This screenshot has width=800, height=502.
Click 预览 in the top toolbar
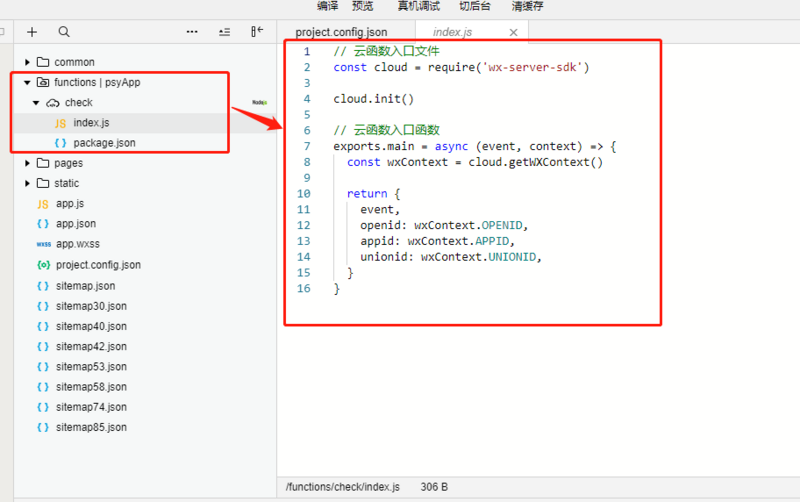362,6
